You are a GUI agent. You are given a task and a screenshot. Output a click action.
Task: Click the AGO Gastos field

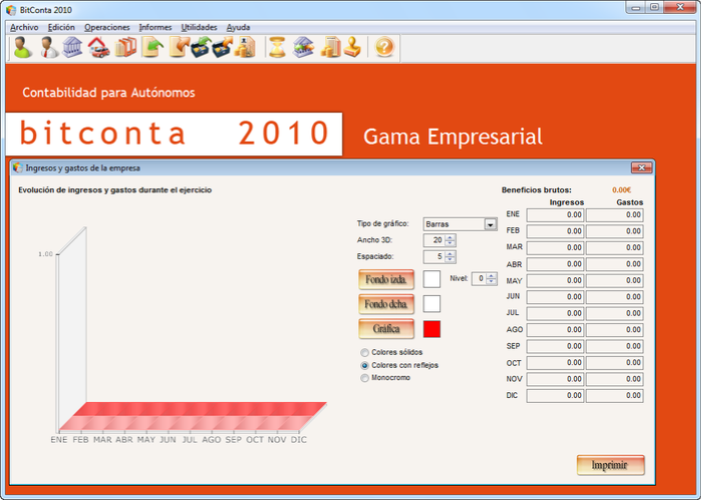point(615,330)
